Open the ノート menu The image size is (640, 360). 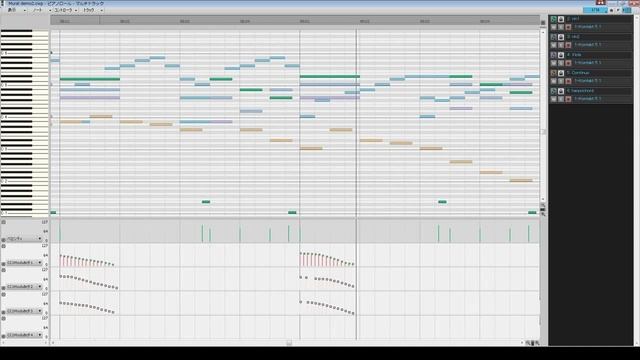pyautogui.click(x=42, y=10)
